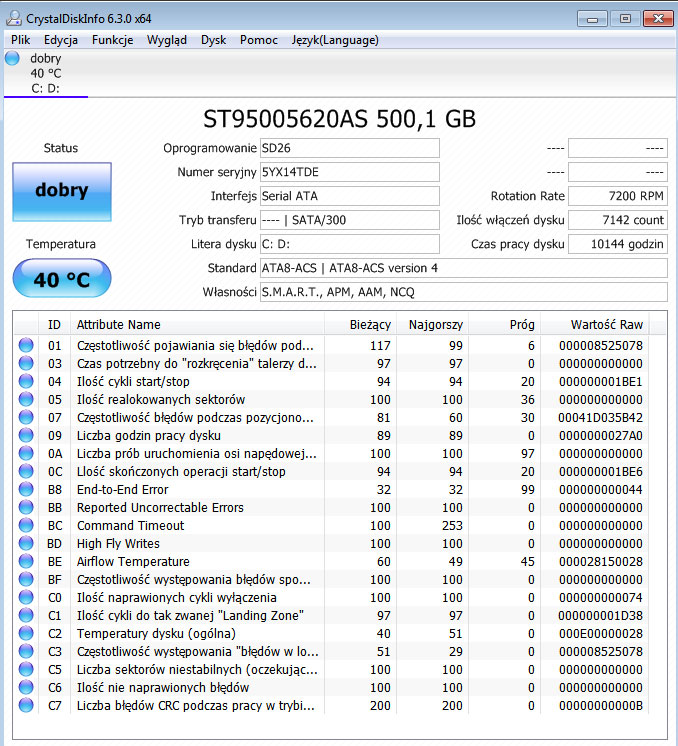Click status orb for attribute C6
678x746 pixels.
click(26, 687)
